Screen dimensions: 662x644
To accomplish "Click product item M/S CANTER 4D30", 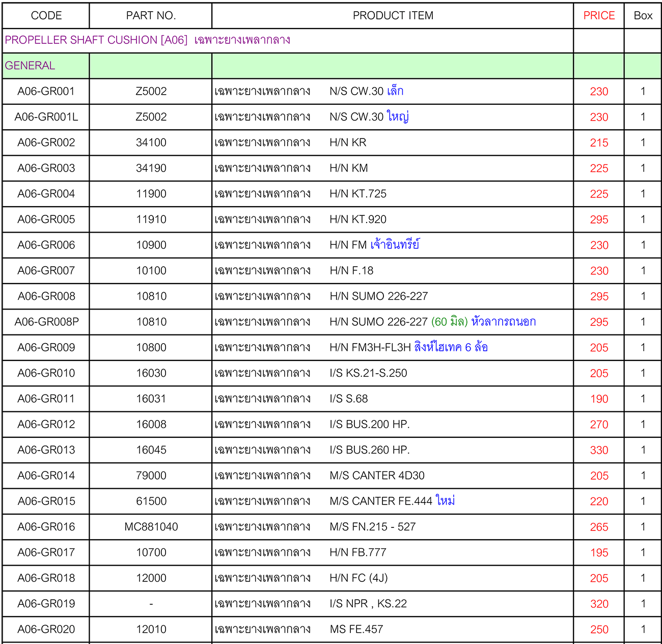I will pyautogui.click(x=377, y=475).
